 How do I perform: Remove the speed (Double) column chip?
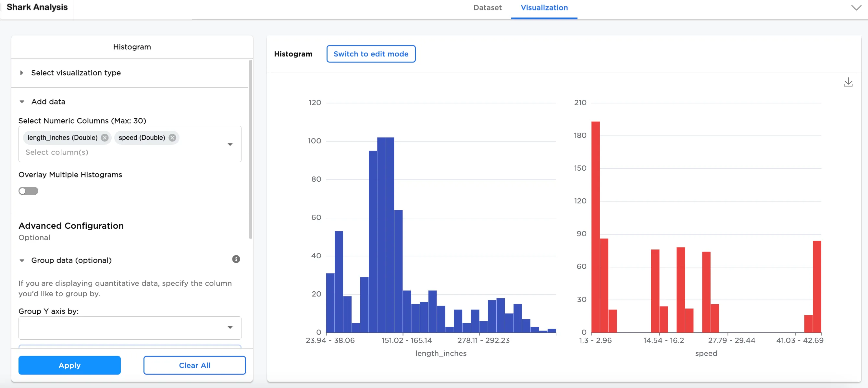pyautogui.click(x=172, y=138)
